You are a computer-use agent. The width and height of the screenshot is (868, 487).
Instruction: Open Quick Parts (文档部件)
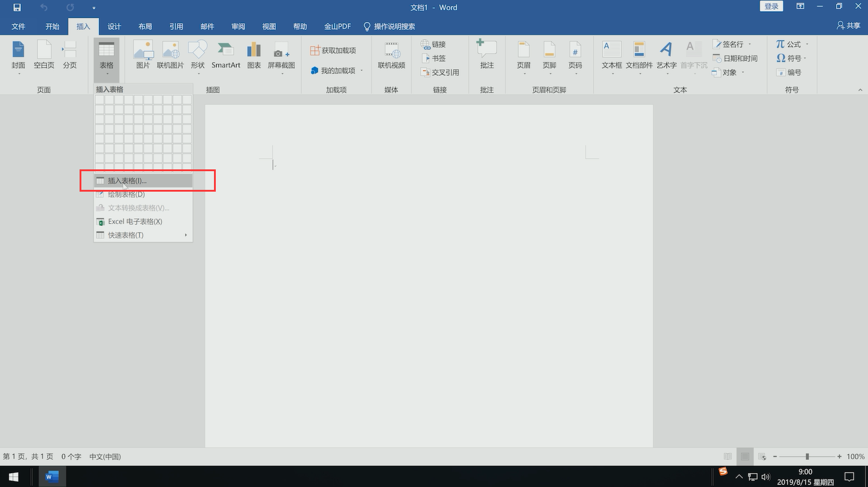coord(639,57)
